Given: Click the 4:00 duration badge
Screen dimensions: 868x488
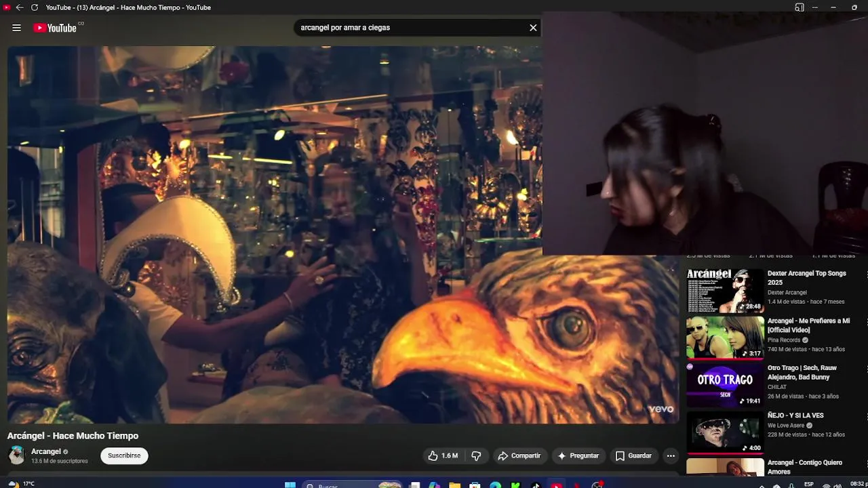Looking at the screenshot, I should [x=752, y=448].
